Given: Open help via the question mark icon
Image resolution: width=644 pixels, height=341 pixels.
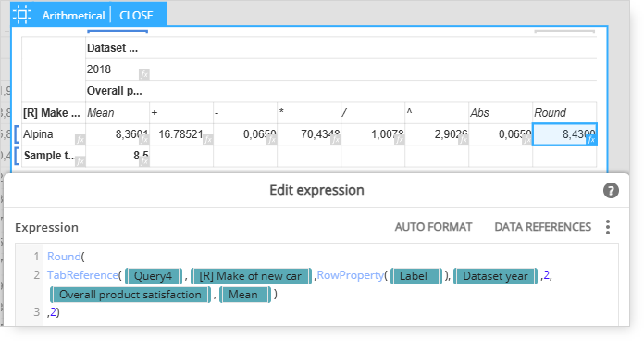Looking at the screenshot, I should 611,191.
